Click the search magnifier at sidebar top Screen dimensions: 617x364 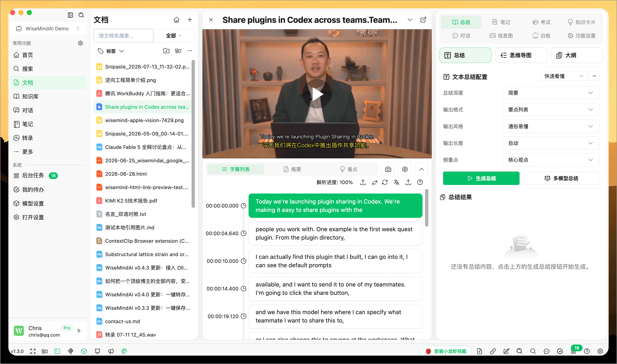point(81,15)
